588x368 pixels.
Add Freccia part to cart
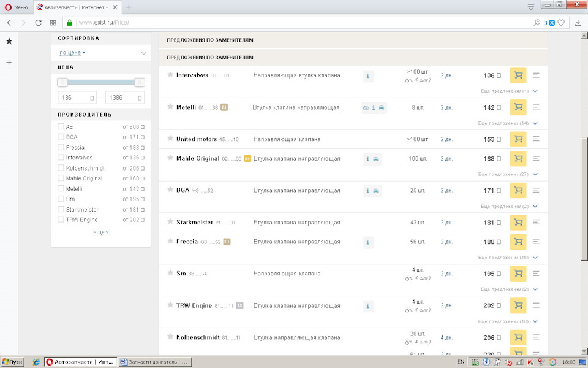point(518,242)
